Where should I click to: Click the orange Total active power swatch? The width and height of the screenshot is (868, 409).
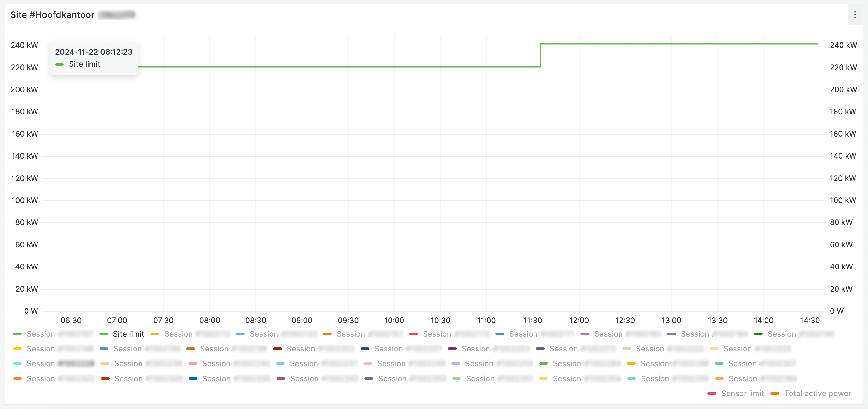tap(775, 394)
